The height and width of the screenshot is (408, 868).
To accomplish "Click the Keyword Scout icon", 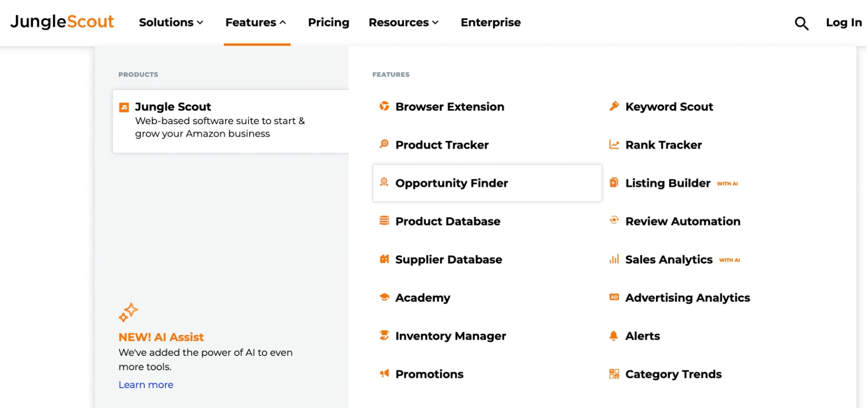I will click(614, 106).
